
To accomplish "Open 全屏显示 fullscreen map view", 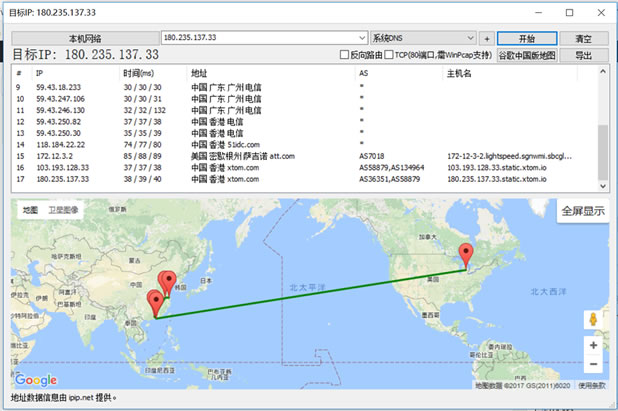I will (x=582, y=212).
